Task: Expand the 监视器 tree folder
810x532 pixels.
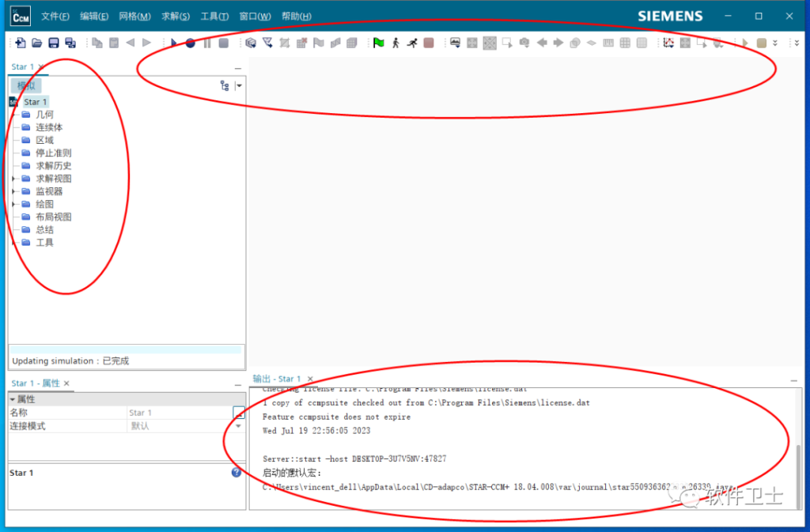Action: point(13,191)
